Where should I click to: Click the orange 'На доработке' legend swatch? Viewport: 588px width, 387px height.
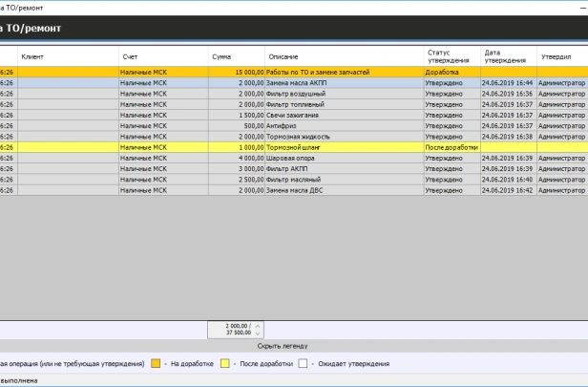(155, 364)
